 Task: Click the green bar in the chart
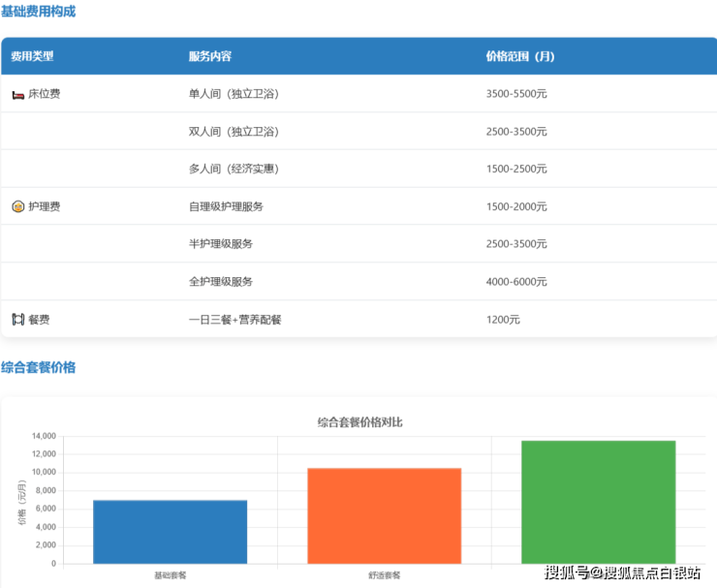tap(598, 502)
